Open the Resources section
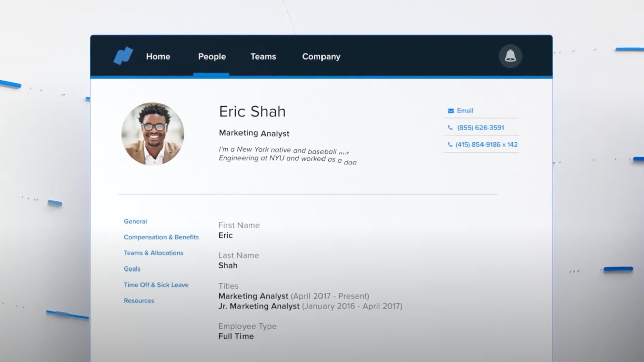Image resolution: width=644 pixels, height=362 pixels. click(x=139, y=301)
